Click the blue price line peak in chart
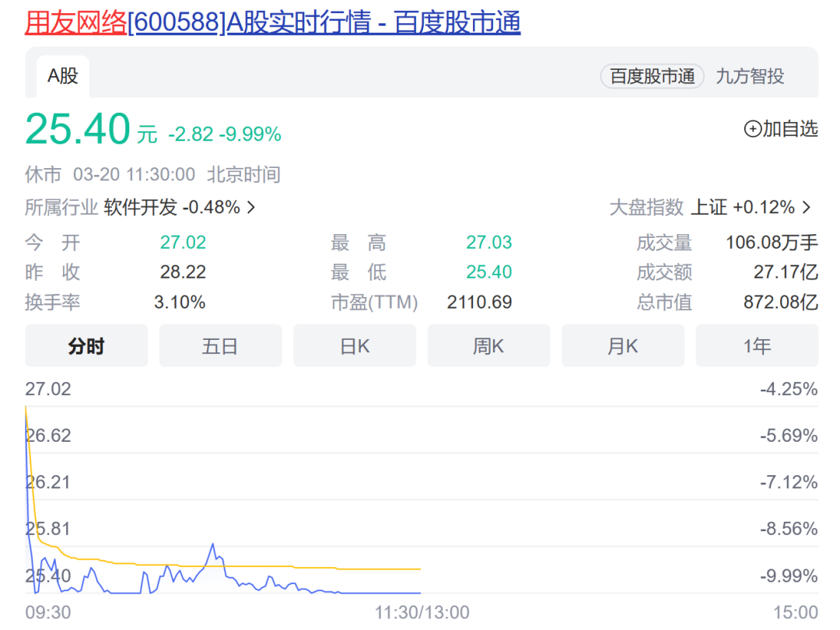840x630 pixels. point(213,544)
